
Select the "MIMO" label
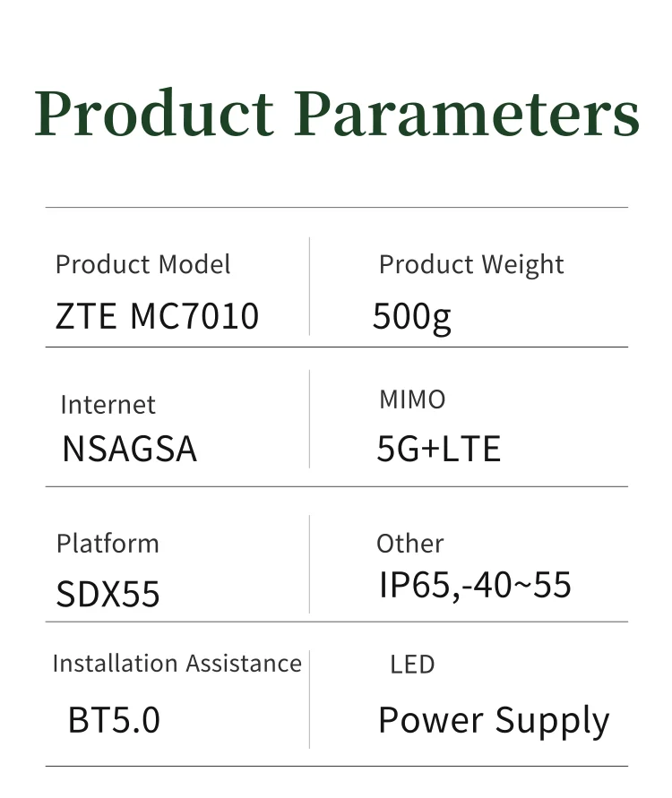point(412,399)
